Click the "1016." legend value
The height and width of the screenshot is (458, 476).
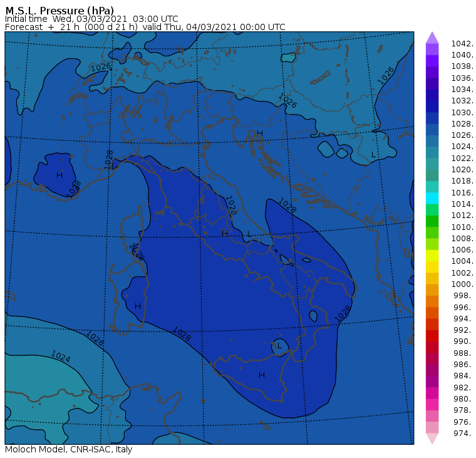click(462, 192)
